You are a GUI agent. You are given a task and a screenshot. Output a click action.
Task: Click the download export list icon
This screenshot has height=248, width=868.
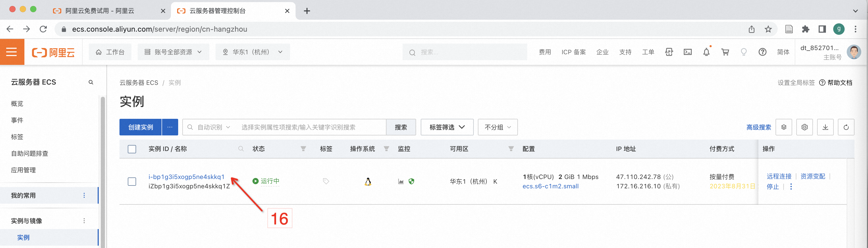(825, 127)
